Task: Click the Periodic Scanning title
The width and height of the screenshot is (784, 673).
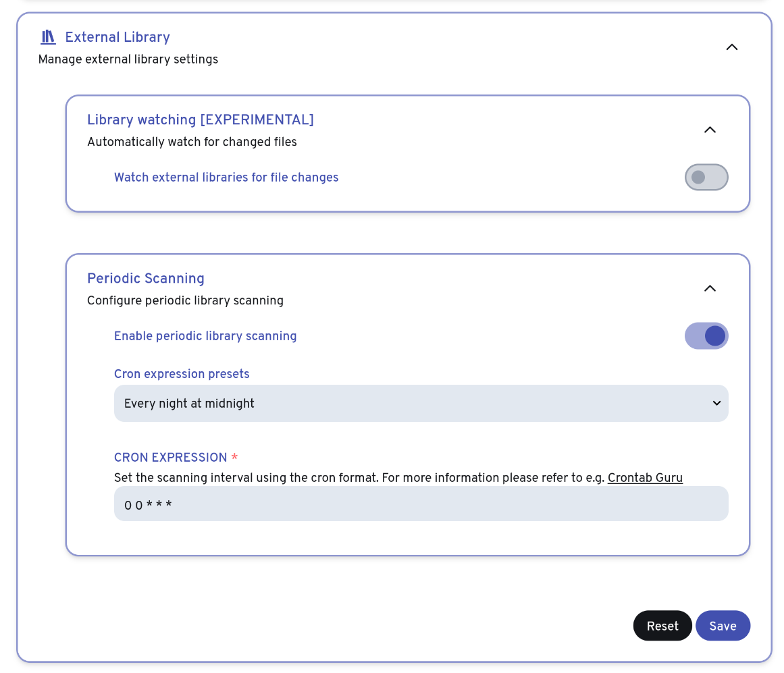Action: [145, 278]
